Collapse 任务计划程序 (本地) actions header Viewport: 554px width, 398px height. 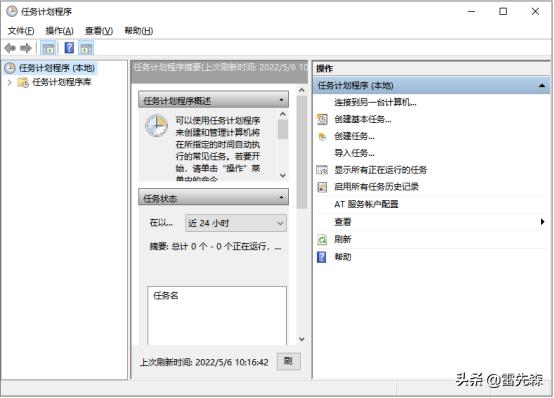(x=542, y=86)
